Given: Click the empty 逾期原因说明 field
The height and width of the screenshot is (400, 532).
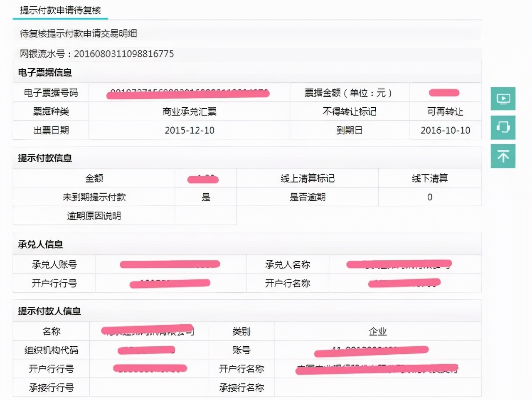Looking at the screenshot, I should (205, 215).
